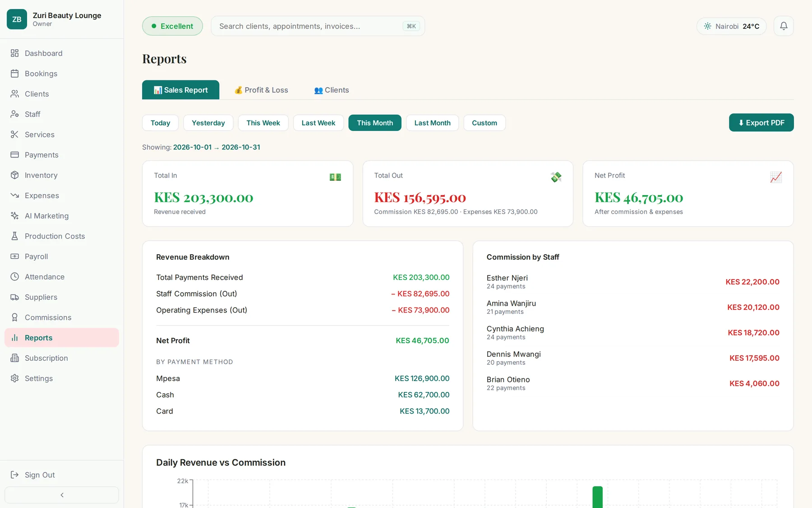Switch to the Profit & Loss tab
The image size is (812, 508).
261,90
